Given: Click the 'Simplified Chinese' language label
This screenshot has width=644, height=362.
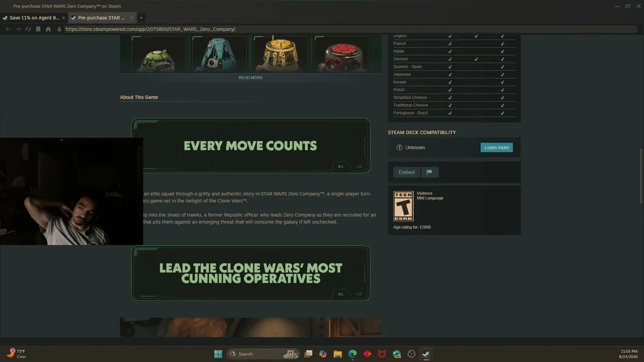Looking at the screenshot, I should tap(410, 98).
